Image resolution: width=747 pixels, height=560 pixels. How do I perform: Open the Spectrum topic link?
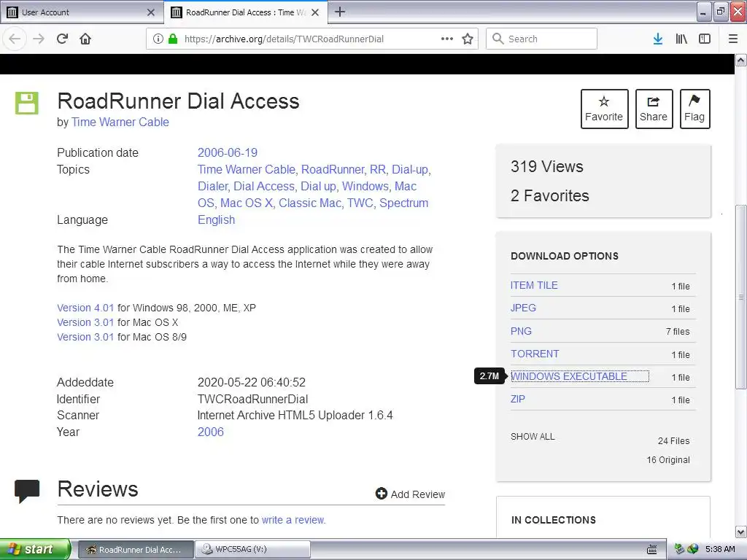403,203
